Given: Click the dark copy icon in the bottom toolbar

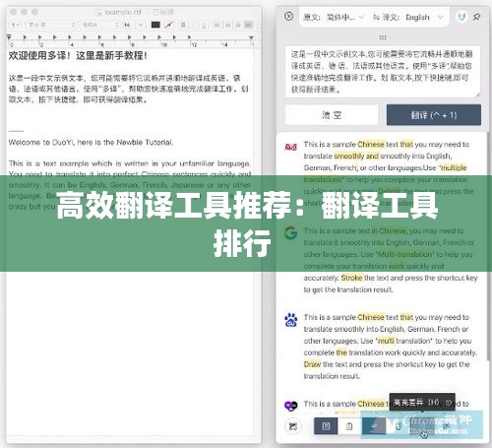Looking at the screenshot, I should click(326, 426).
